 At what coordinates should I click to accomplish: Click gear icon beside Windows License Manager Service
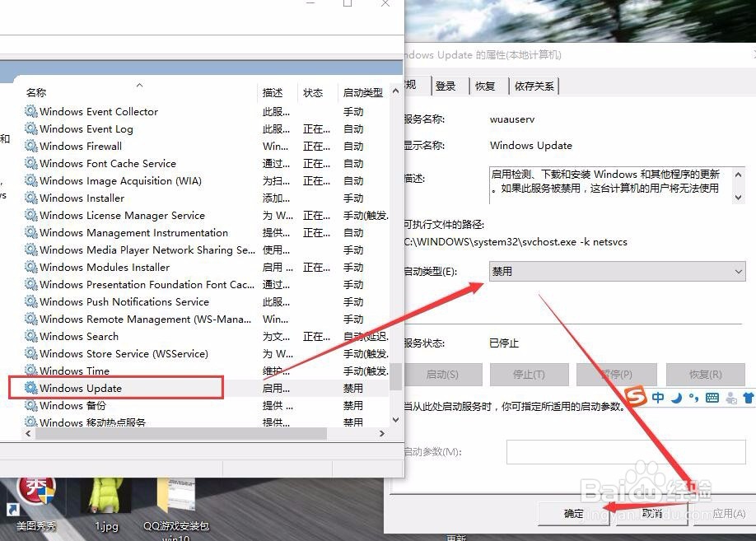coord(31,215)
